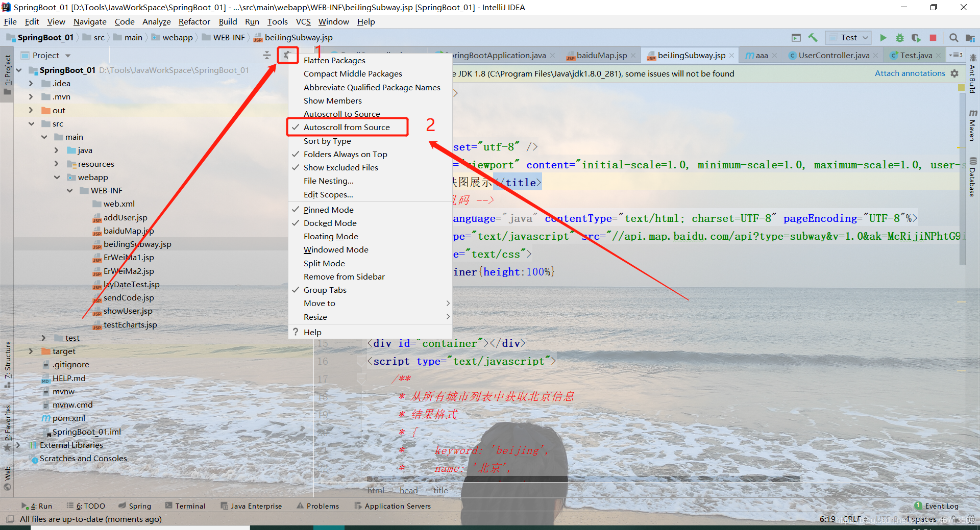Open the Navigate menu
980x530 pixels.
tap(90, 21)
